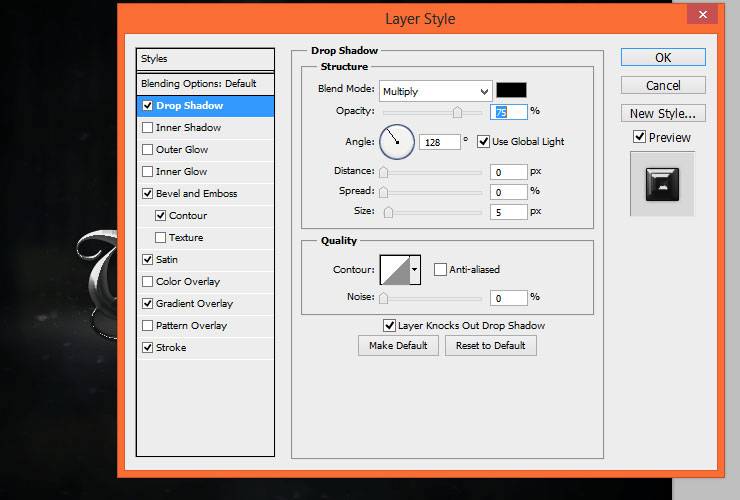Click the contour curve thumbnail
740x500 pixels.
(395, 270)
